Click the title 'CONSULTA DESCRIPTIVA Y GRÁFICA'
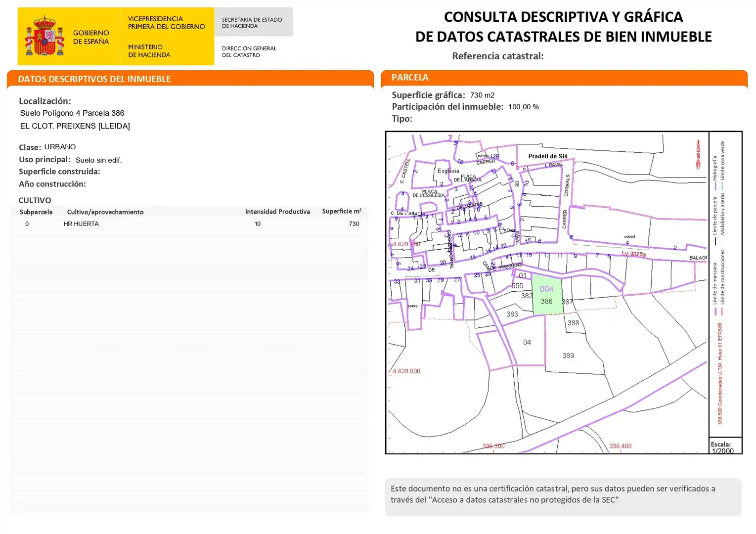This screenshot has height=534, width=756. (563, 17)
